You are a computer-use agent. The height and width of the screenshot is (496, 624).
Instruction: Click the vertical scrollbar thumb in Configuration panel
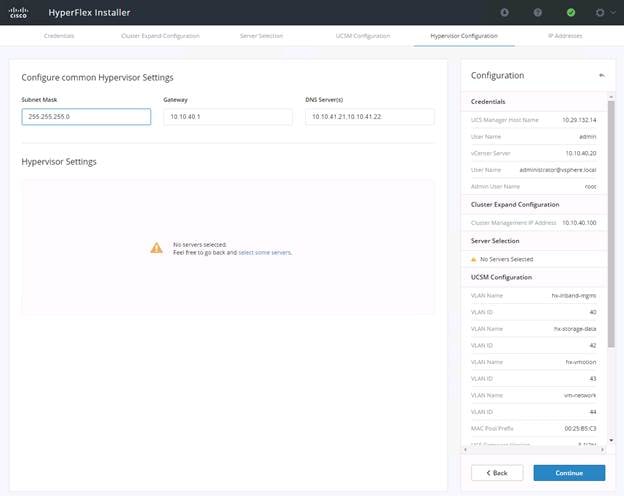pos(611,224)
